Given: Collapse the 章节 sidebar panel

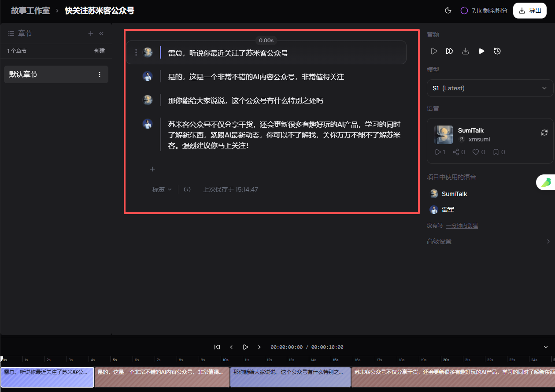Looking at the screenshot, I should click(101, 33).
